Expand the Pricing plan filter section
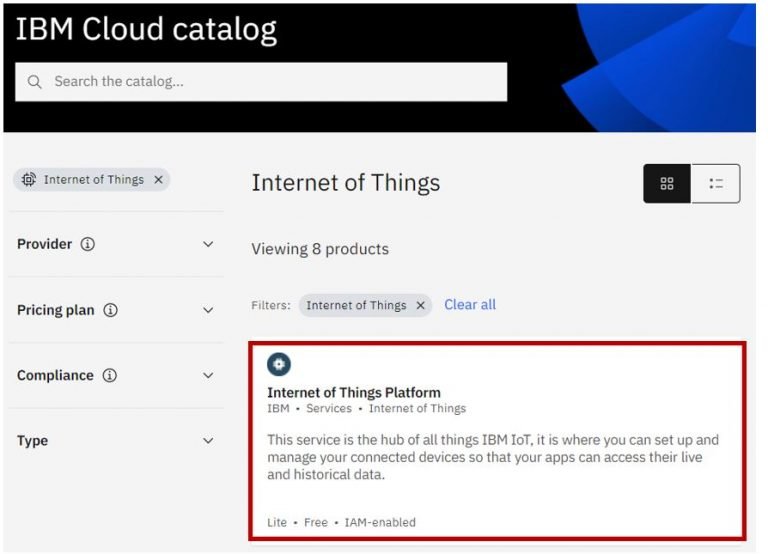The width and height of the screenshot is (768, 554). 208,310
